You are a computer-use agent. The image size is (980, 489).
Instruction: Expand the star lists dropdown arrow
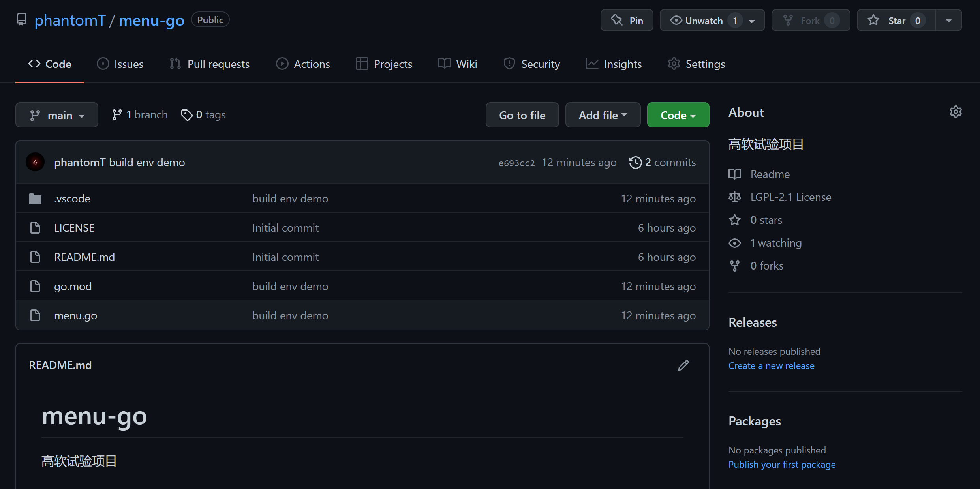(949, 21)
